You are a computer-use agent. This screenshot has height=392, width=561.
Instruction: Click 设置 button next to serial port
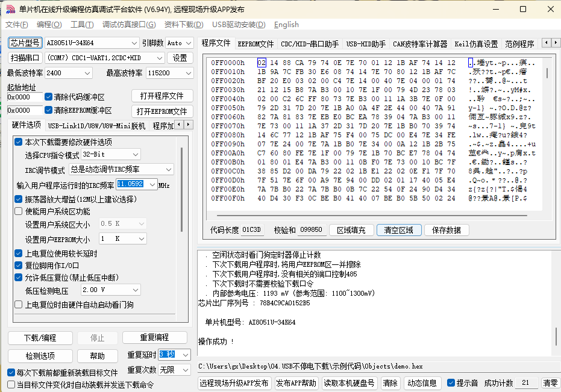180,58
